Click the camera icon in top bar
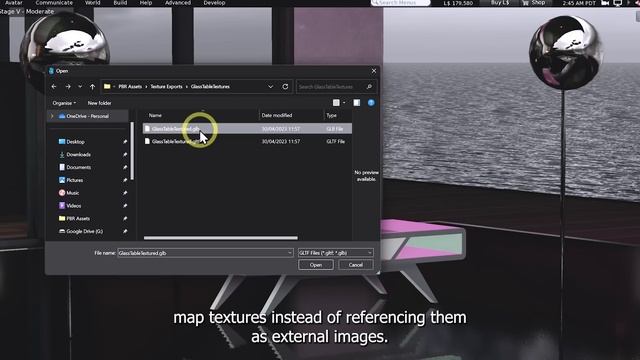Viewport: 640px width, 360px height. [x=605, y=3]
